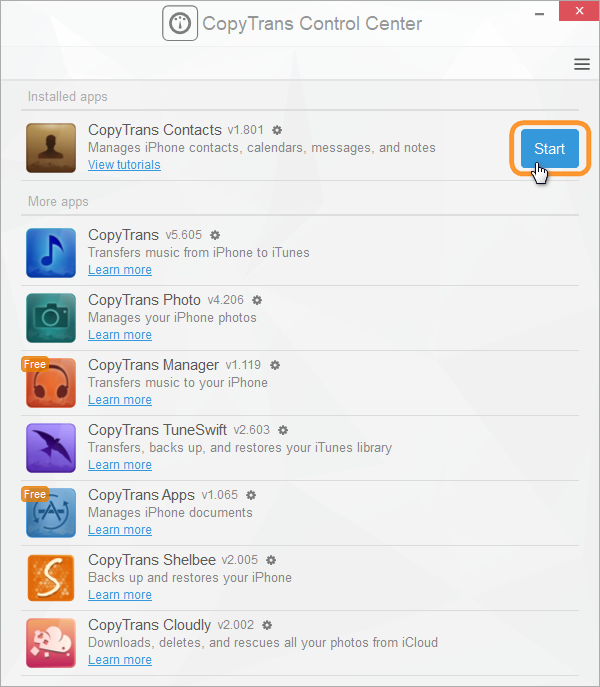Open the hamburger menu

pos(582,64)
